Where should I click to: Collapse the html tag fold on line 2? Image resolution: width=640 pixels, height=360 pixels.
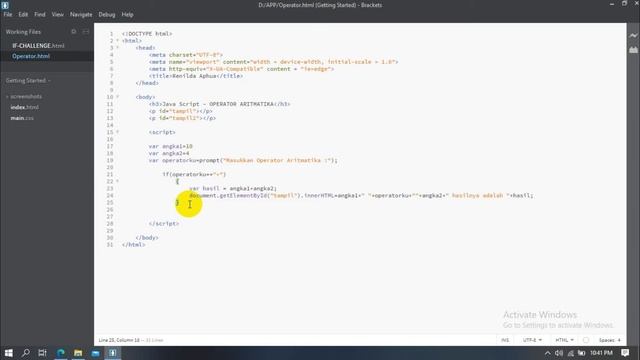pos(118,40)
